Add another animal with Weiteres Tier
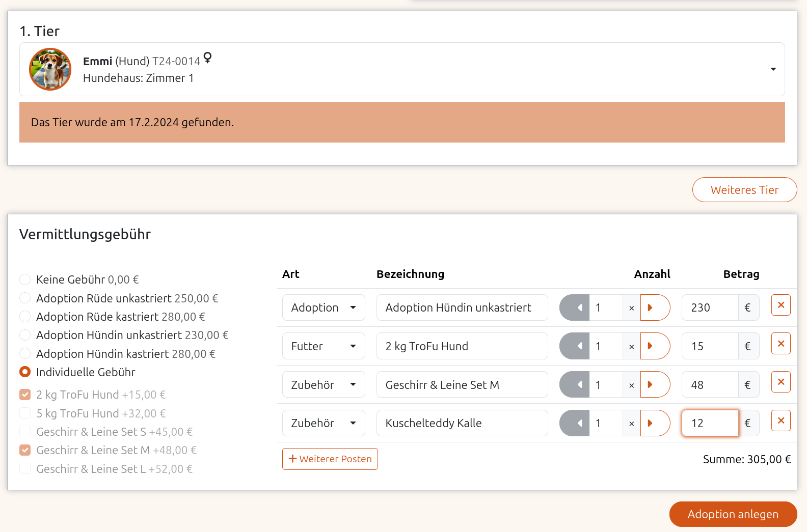Viewport: 807px width, 532px height. [744, 190]
